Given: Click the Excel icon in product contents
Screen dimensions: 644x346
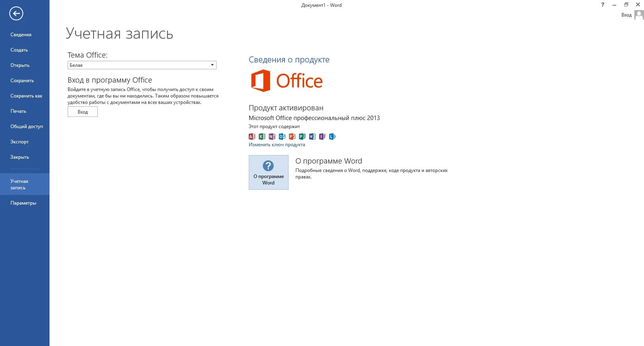Looking at the screenshot, I should 262,137.
